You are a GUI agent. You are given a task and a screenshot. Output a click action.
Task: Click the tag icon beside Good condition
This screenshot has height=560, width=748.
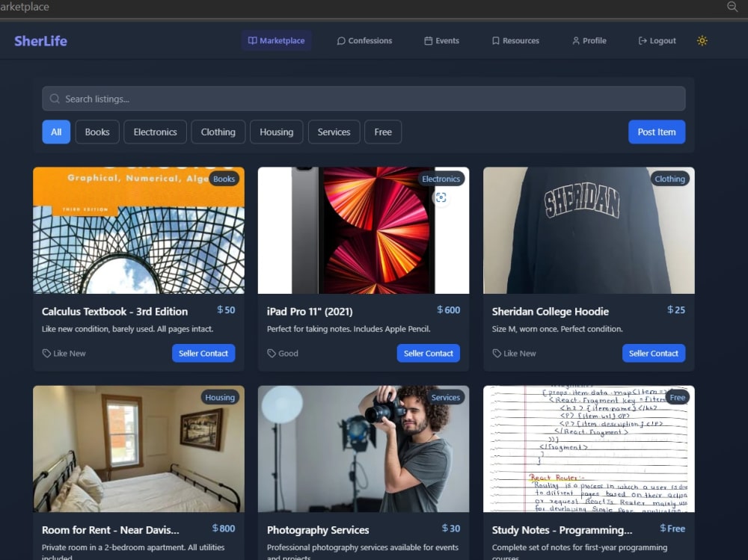click(272, 354)
